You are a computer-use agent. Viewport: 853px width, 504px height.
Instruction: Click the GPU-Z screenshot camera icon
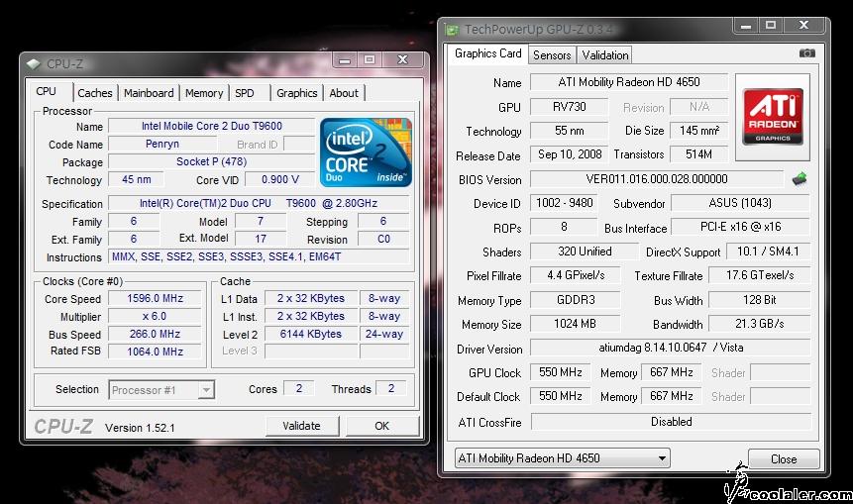point(806,52)
